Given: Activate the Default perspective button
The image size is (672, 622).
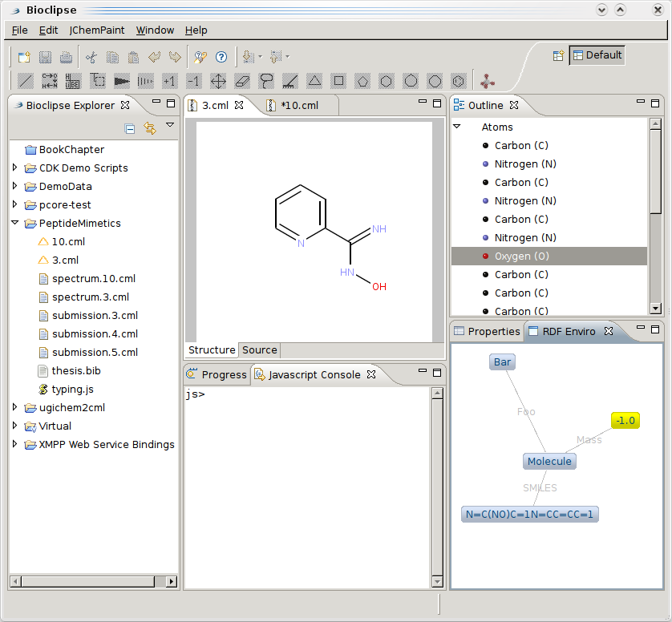Looking at the screenshot, I should coord(597,55).
